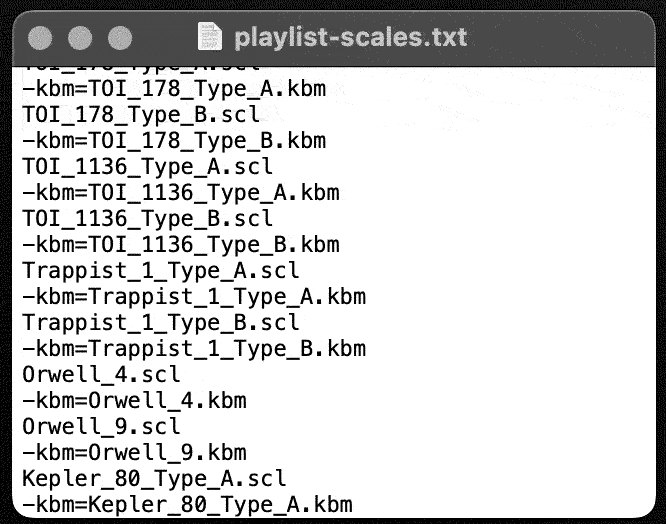Click the TOI_178_Type_B.scl text line
This screenshot has height=524, width=666.
coord(141,115)
